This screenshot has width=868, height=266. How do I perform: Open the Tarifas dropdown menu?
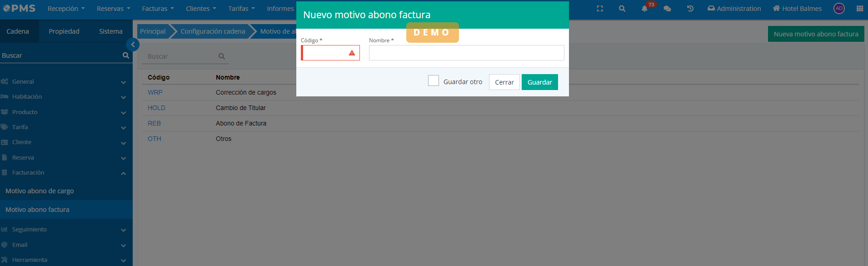click(241, 9)
